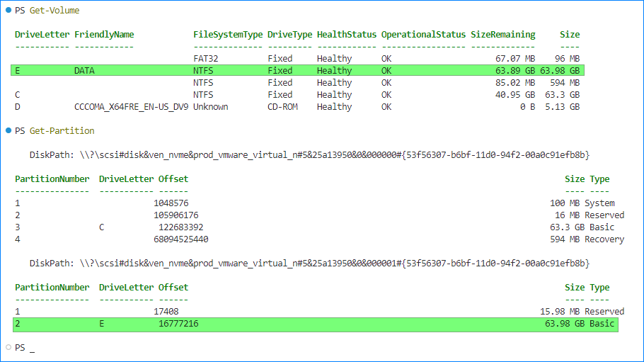Click the DriveType column header
644x362 pixels.
[289, 35]
